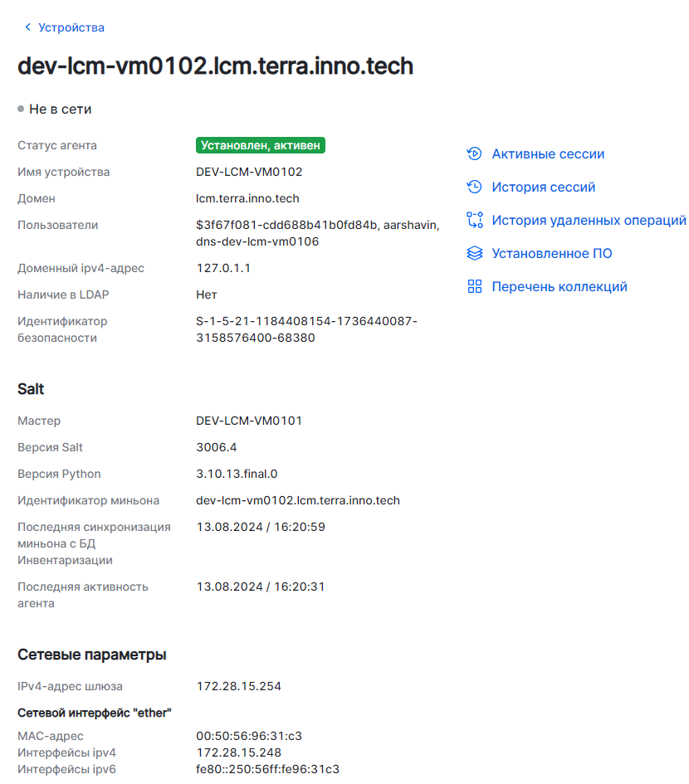The width and height of the screenshot is (689, 784).
Task: Click the green badge Установлен, активен
Action: pos(261,144)
